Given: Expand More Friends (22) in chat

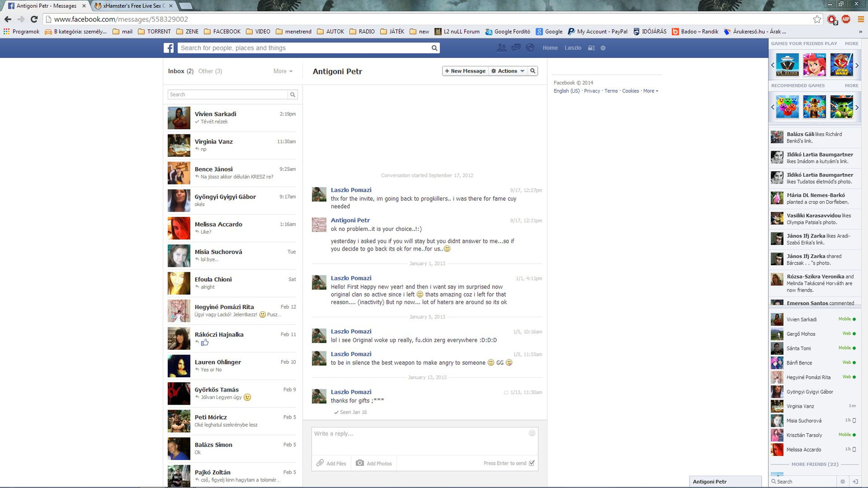Looking at the screenshot, I should point(815,464).
